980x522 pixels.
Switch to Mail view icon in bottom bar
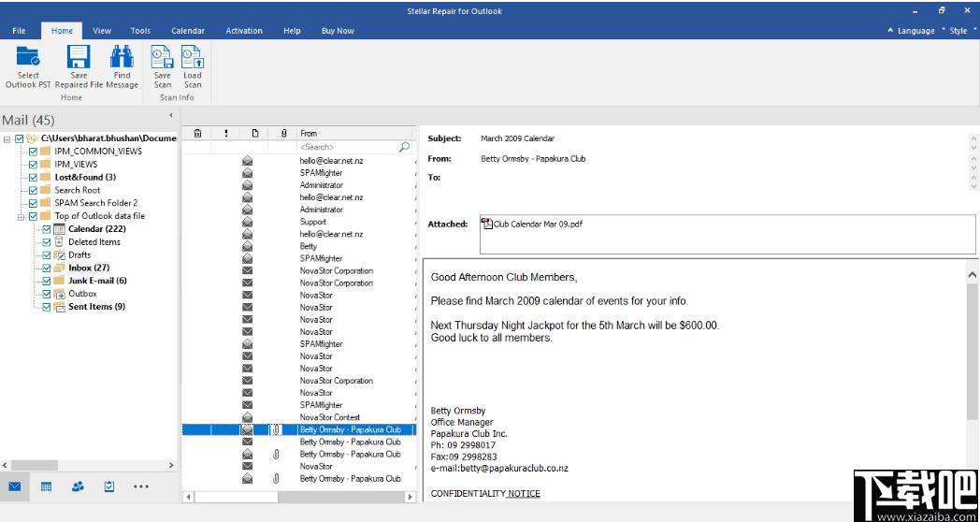click(x=15, y=486)
